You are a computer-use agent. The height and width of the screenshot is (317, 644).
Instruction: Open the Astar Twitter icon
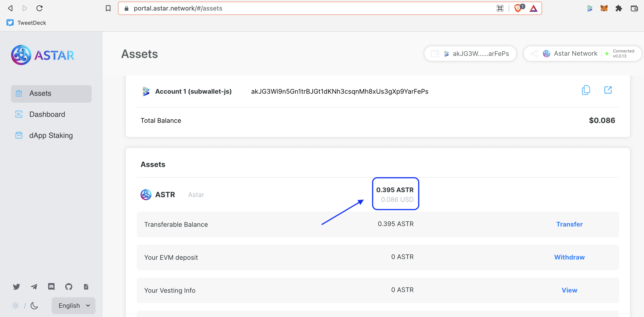[17, 287]
